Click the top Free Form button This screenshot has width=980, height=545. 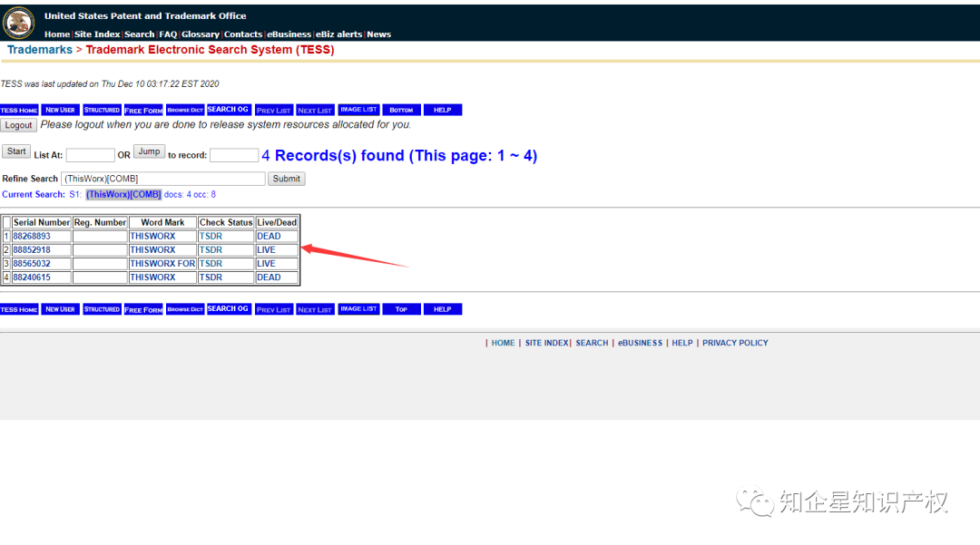pos(143,110)
